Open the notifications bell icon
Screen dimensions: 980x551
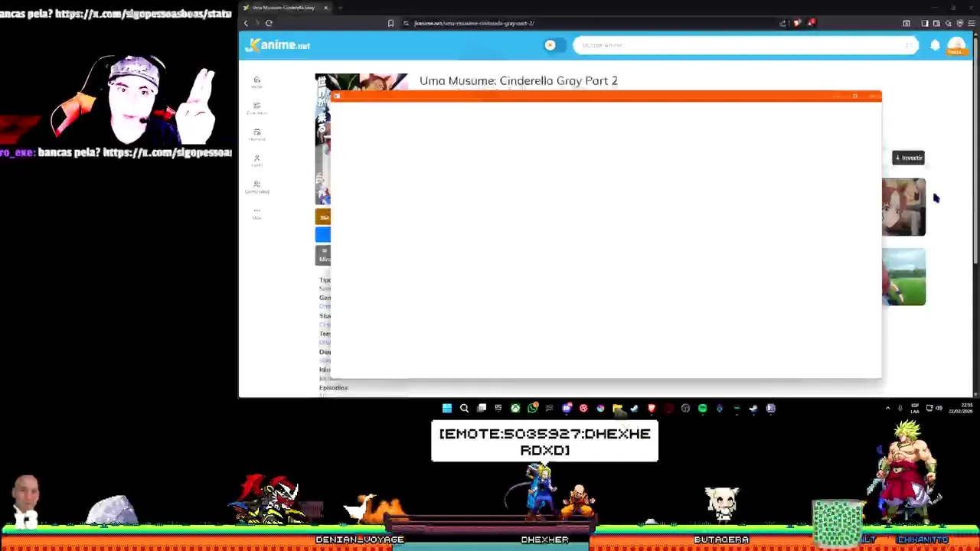pos(935,45)
